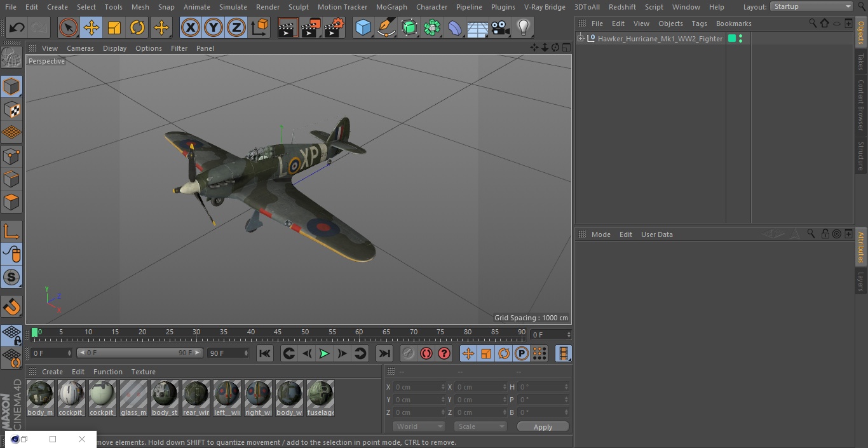
Task: Click Attributes lock icon
Action: (x=825, y=234)
